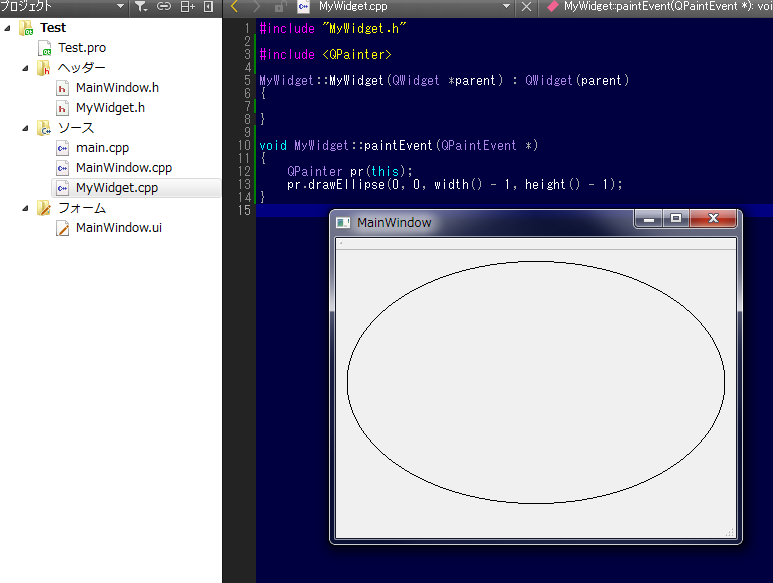The height and width of the screenshot is (583, 773).
Task: Click the MyWidget.cpp file type icon in toolbar
Action: coord(304,6)
